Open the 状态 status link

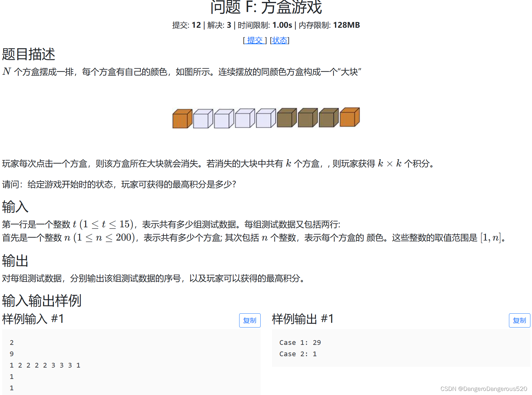(280, 40)
